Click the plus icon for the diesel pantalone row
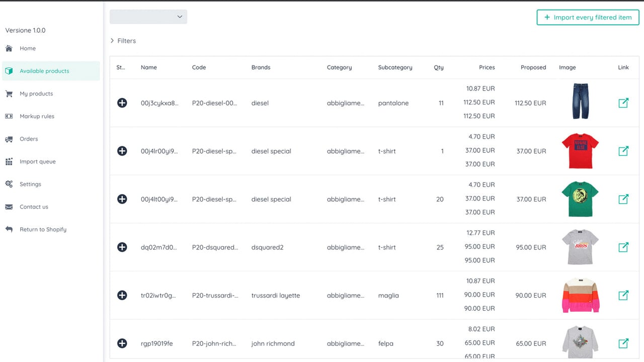The image size is (644, 362). [122, 103]
